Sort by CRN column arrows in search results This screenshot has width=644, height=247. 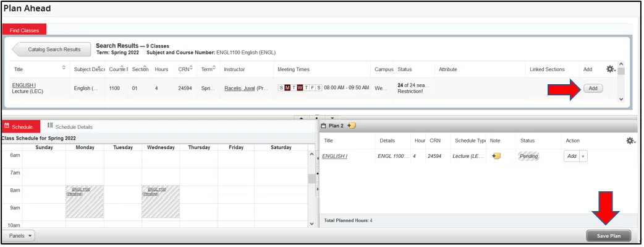point(191,67)
